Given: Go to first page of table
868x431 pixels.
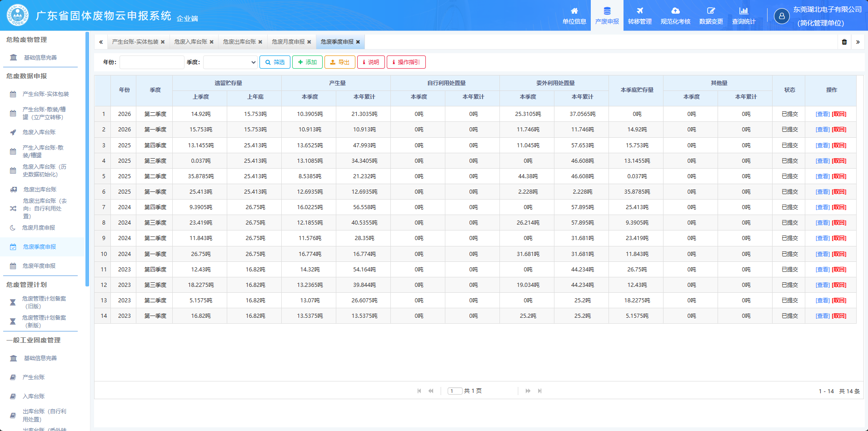Looking at the screenshot, I should click(419, 391).
